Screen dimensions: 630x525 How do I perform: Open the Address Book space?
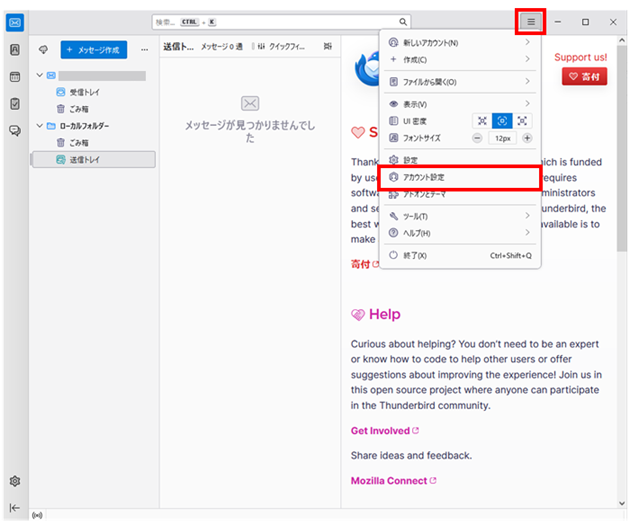[15, 49]
